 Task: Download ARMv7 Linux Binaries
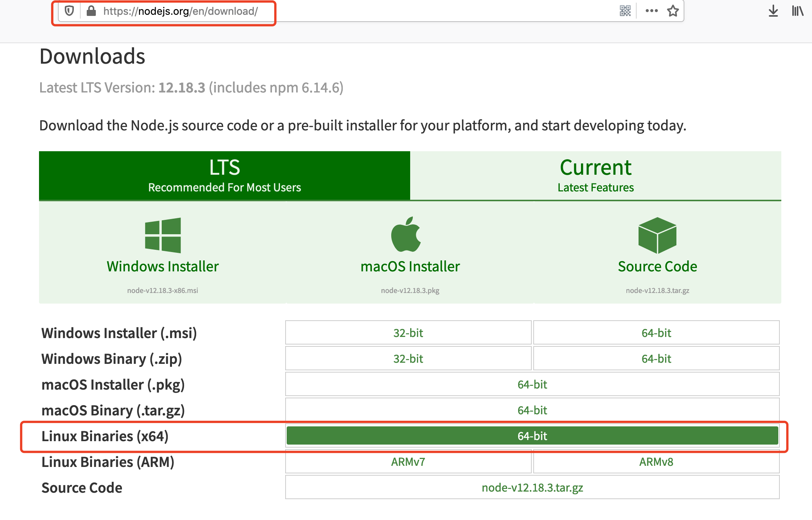[x=408, y=462]
